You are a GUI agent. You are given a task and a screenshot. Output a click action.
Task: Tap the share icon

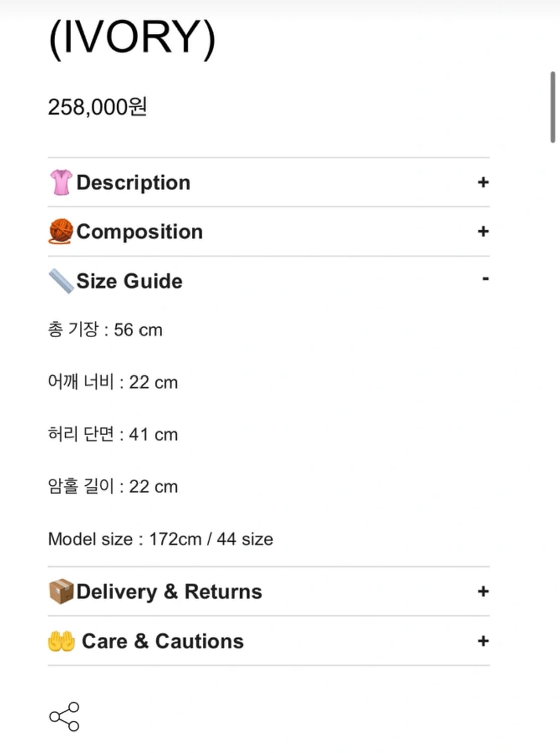click(64, 716)
